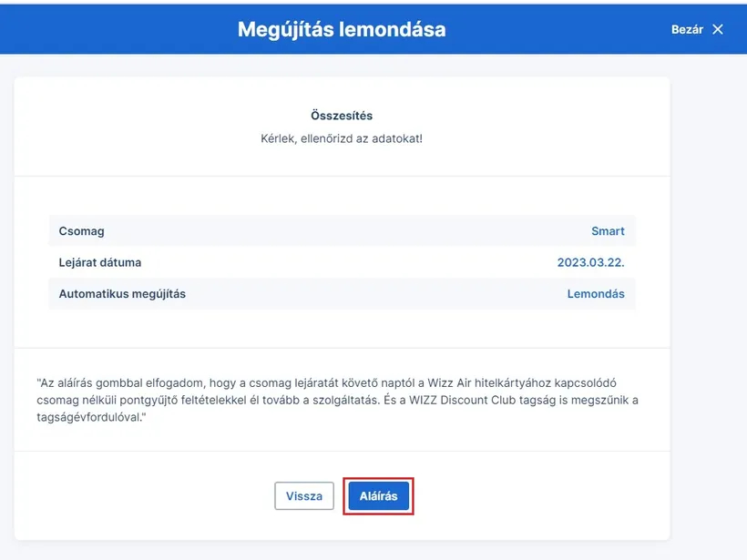Click the X close icon in header
The width and height of the screenshot is (747, 560).
(x=718, y=29)
